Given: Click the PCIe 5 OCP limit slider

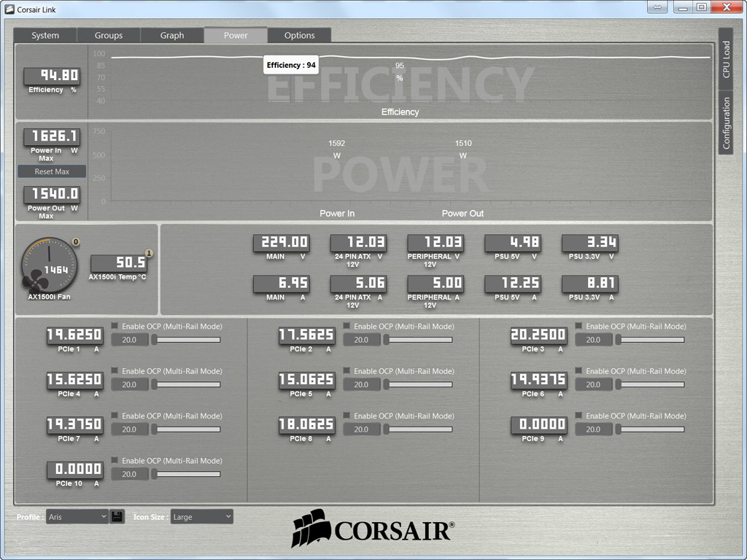Looking at the screenshot, I should 418,384.
